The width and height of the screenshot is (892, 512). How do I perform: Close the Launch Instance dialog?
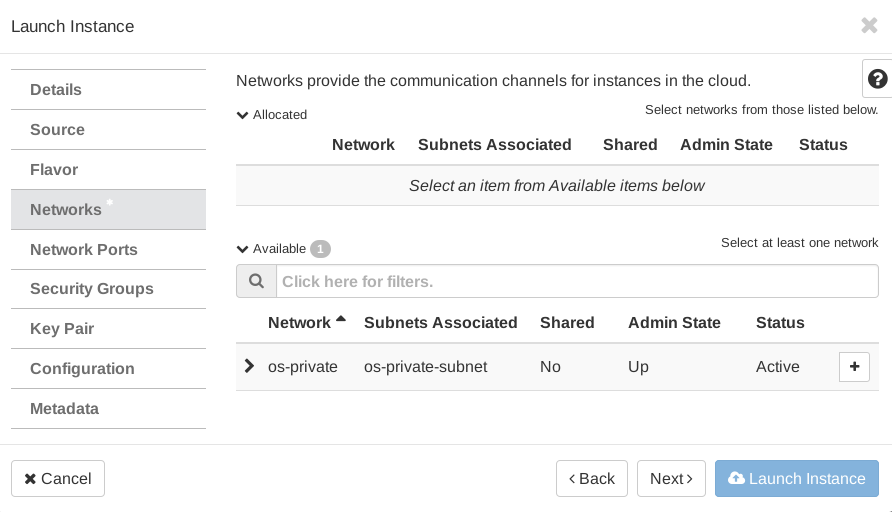coord(869,26)
